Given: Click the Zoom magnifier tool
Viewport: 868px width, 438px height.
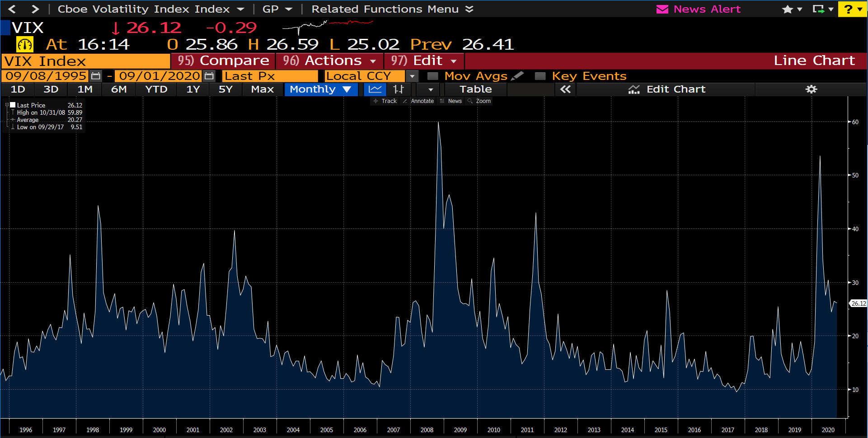Looking at the screenshot, I should click(479, 101).
